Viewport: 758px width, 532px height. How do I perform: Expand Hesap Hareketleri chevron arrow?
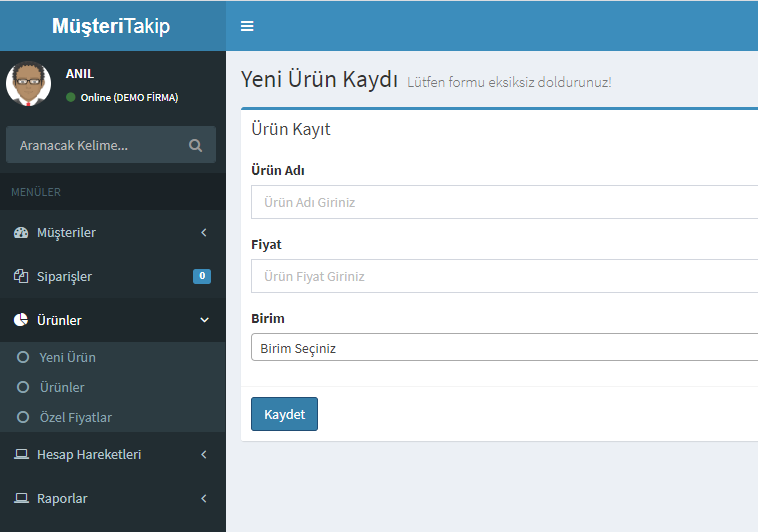coord(204,454)
